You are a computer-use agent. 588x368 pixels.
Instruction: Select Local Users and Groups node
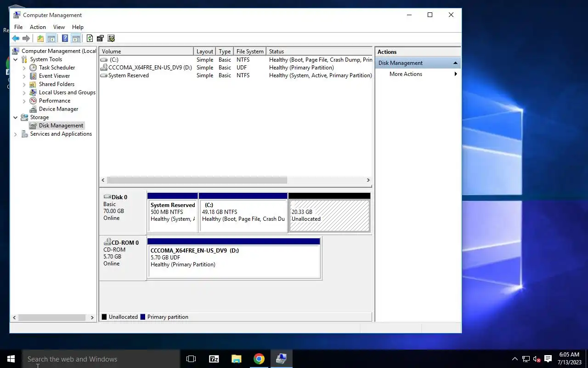click(x=67, y=92)
